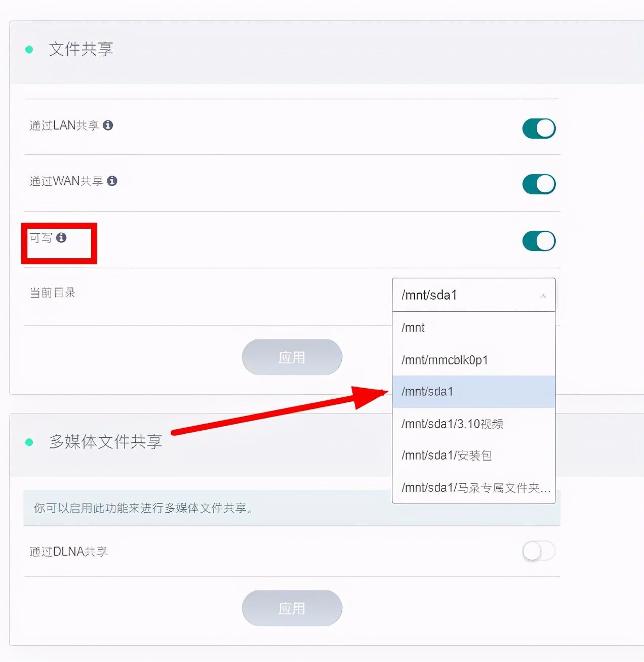Open info icon beside 通过LAN共享
This screenshot has height=662, width=644.
pyautogui.click(x=108, y=125)
